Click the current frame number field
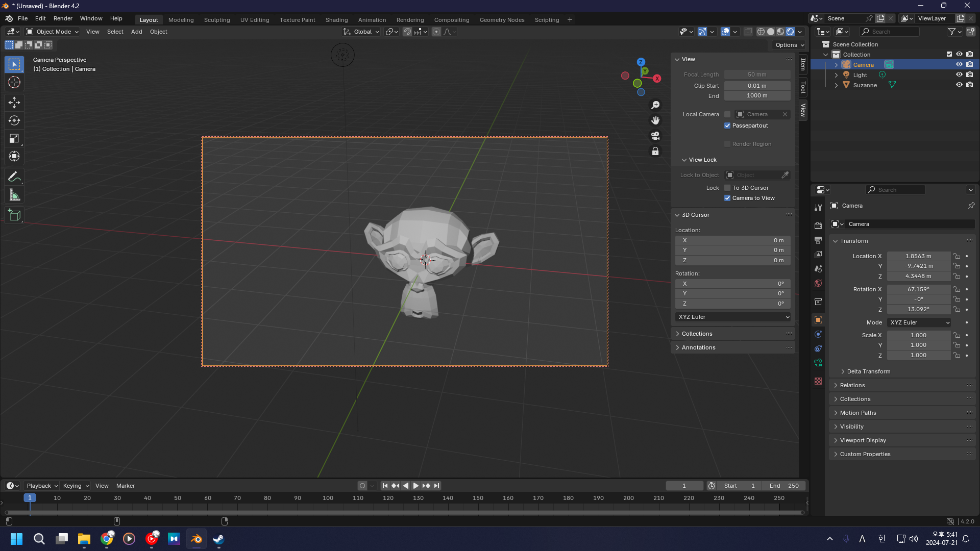980x551 pixels. (x=684, y=486)
